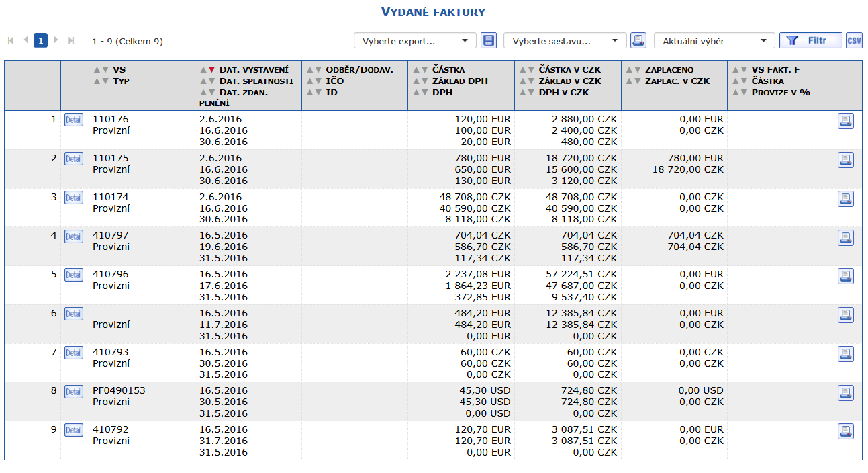The width and height of the screenshot is (868, 473).
Task: Print the 484,20 EUR invoice in row 6
Action: point(846,315)
